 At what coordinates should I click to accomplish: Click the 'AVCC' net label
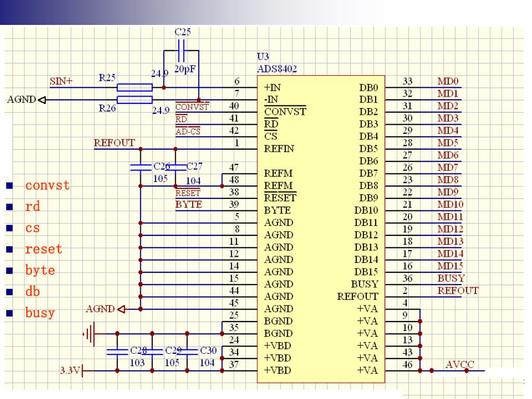click(x=460, y=365)
